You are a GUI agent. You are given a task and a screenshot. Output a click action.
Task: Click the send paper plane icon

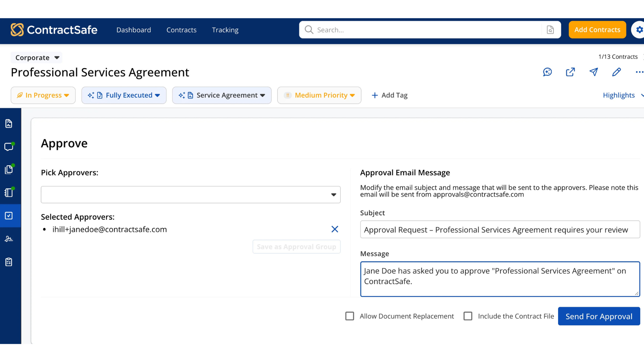click(594, 72)
